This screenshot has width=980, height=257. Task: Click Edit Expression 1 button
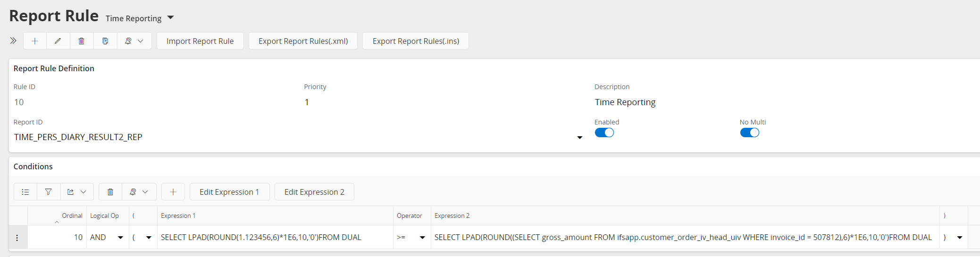[x=229, y=192]
